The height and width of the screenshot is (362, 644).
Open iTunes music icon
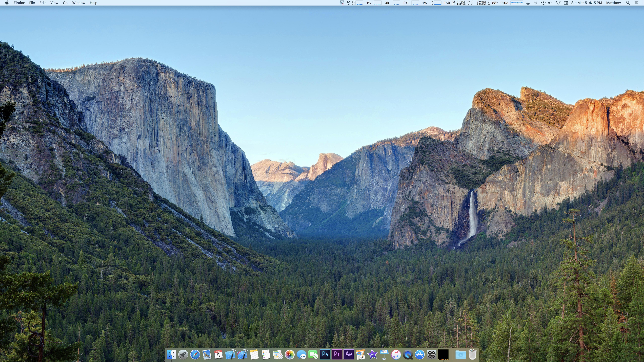(396, 354)
